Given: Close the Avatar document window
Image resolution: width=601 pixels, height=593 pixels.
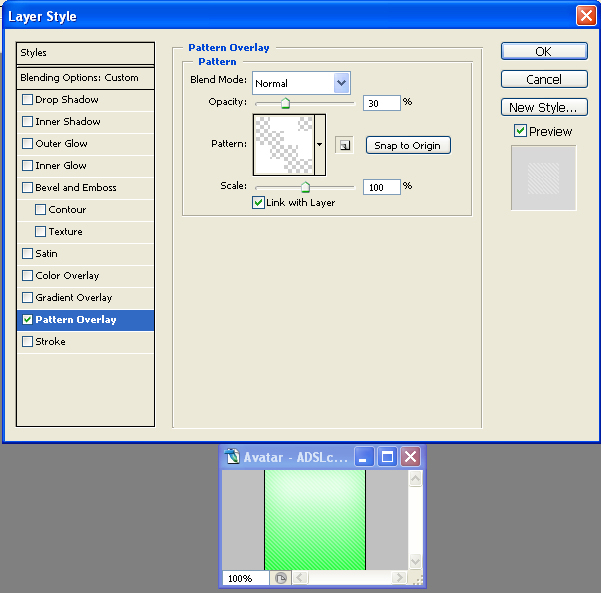Looking at the screenshot, I should pos(411,457).
